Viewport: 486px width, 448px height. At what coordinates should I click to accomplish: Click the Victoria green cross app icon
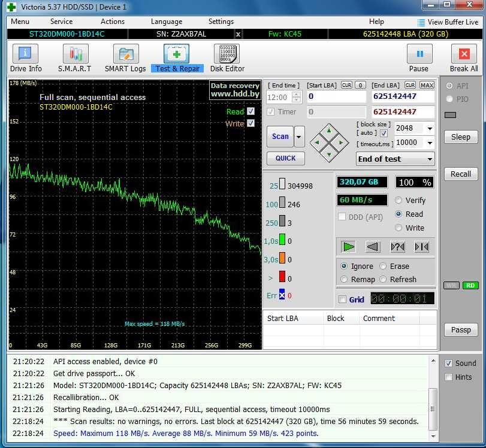11,7
